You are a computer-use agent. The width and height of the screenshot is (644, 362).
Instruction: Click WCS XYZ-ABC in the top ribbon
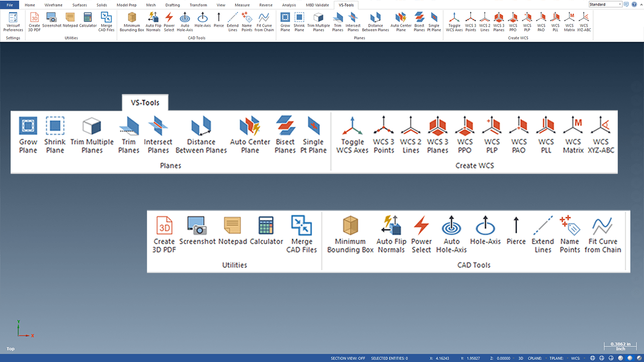click(584, 22)
